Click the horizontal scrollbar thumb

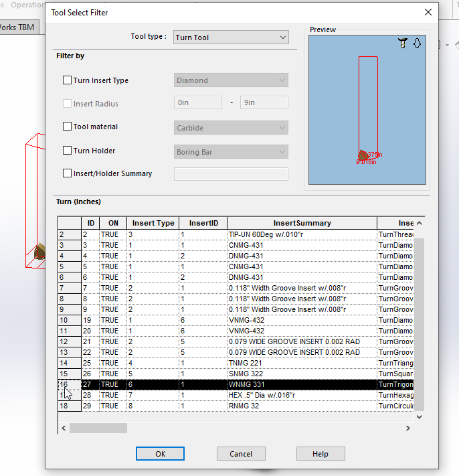point(98,428)
